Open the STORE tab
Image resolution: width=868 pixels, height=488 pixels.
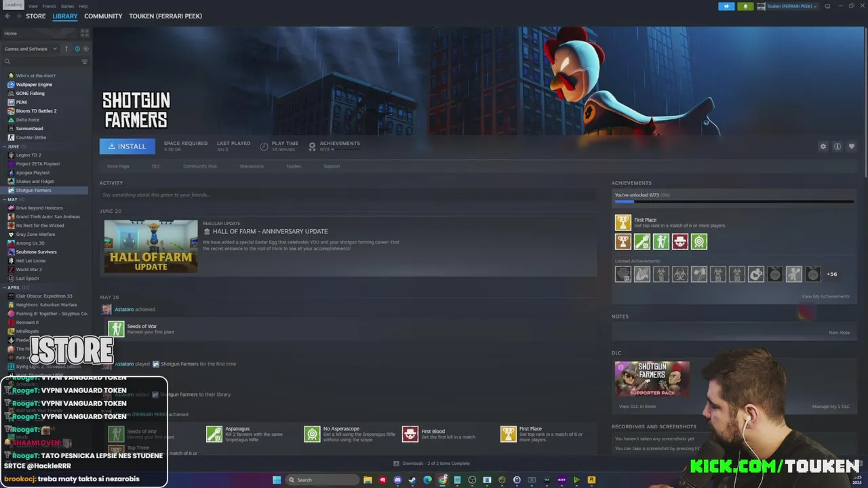tap(36, 16)
